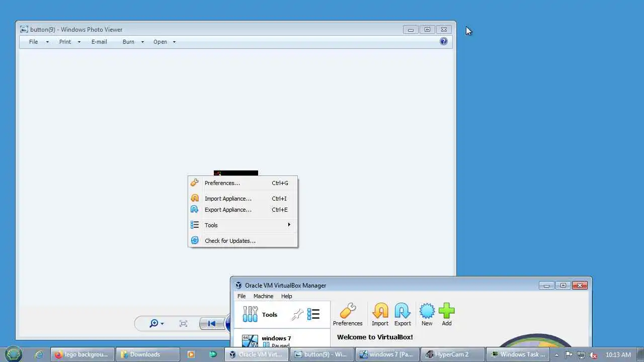This screenshot has height=362, width=644.
Task: Click the 10:13 AM clock
Action: [x=618, y=354]
